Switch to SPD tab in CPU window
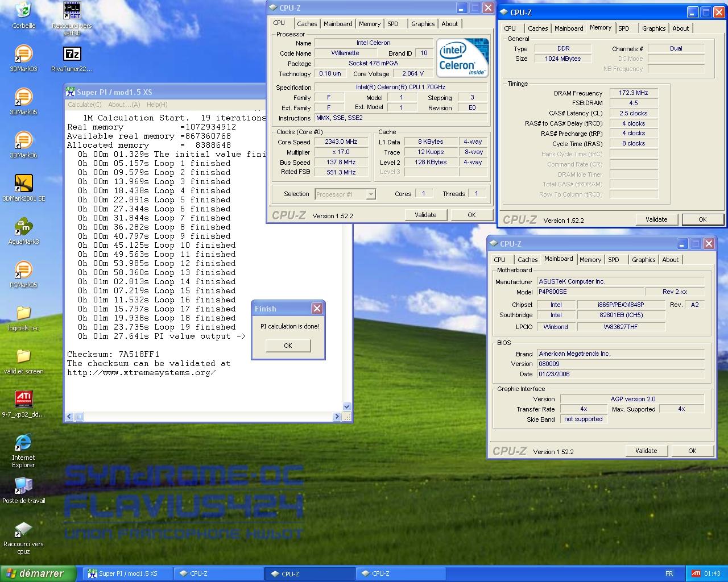This screenshot has width=728, height=582. (393, 24)
